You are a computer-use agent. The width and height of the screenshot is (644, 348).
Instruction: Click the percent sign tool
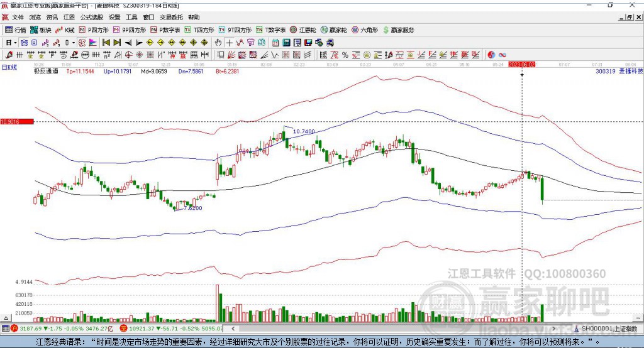coord(345,55)
